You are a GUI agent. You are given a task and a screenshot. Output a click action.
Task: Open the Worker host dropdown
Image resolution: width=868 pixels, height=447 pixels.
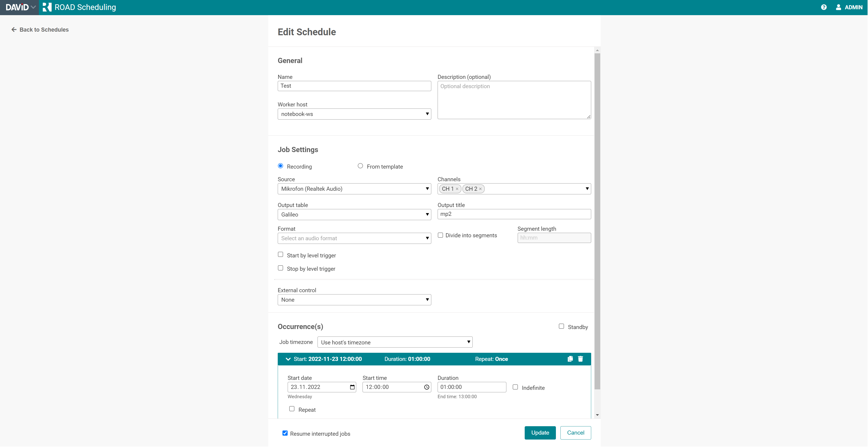(x=354, y=114)
